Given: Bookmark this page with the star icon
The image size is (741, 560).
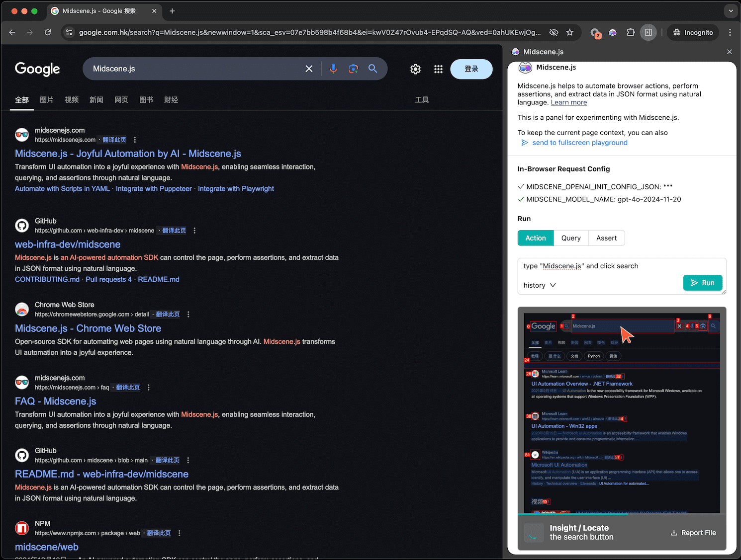Looking at the screenshot, I should coord(570,32).
